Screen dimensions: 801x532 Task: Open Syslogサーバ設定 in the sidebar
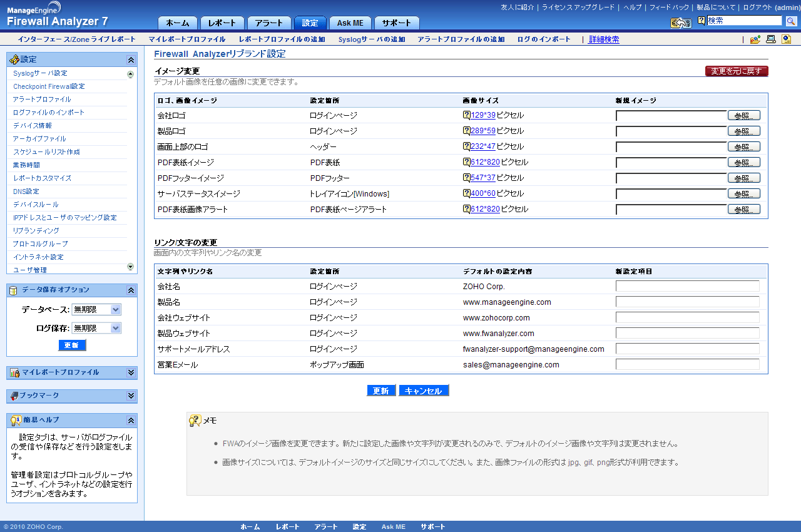tap(40, 73)
